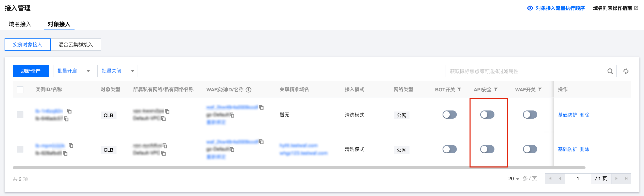This screenshot has width=644, height=196.
Task: Toggle the BOT开关 switch in the second row
Action: [450, 149]
